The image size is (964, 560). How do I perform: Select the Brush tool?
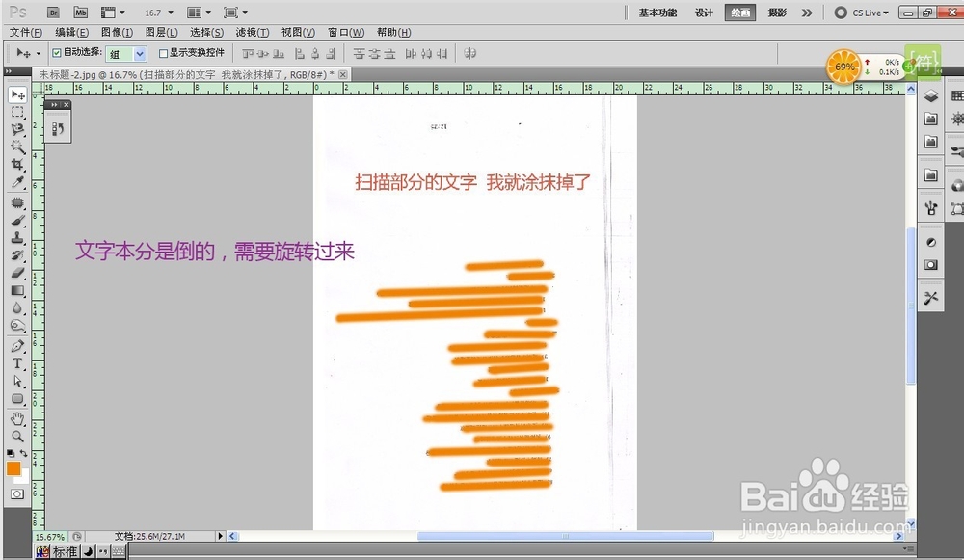click(17, 220)
